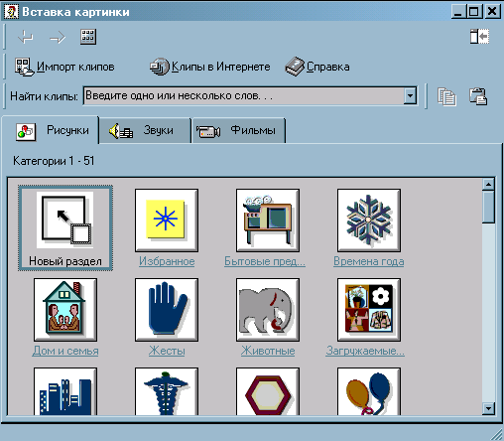Expand the Найти клипы dropdown arrow
The image size is (504, 441).
pos(410,96)
